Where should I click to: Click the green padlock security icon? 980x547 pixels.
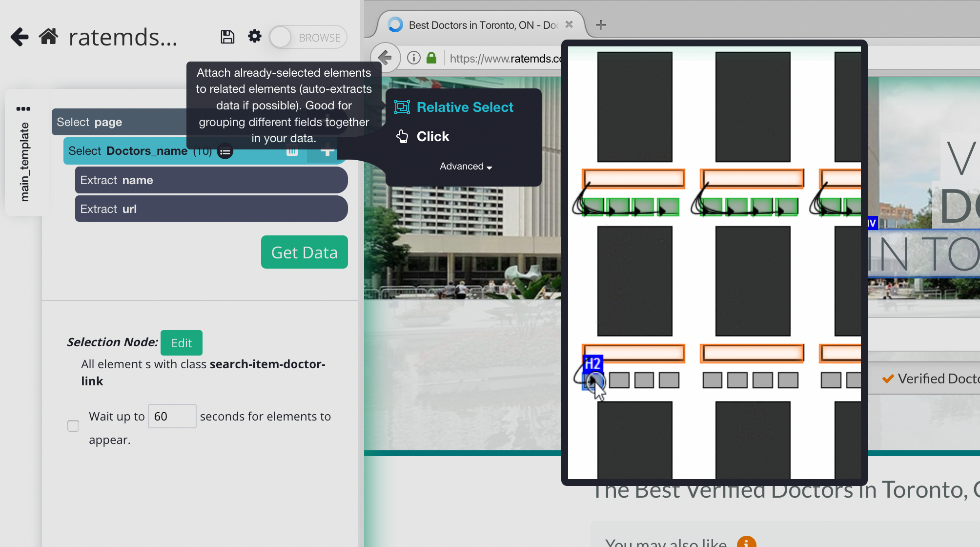coord(431,58)
